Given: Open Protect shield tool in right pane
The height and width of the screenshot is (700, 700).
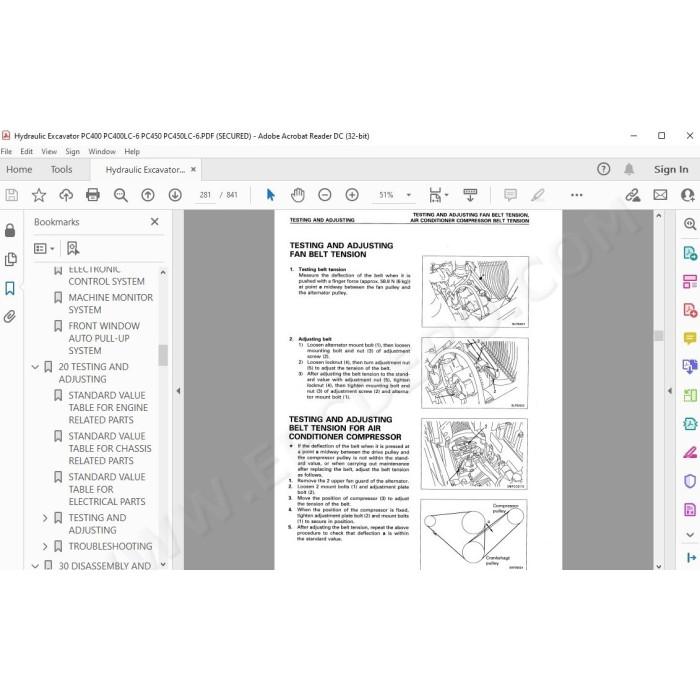Looking at the screenshot, I should point(690,481).
